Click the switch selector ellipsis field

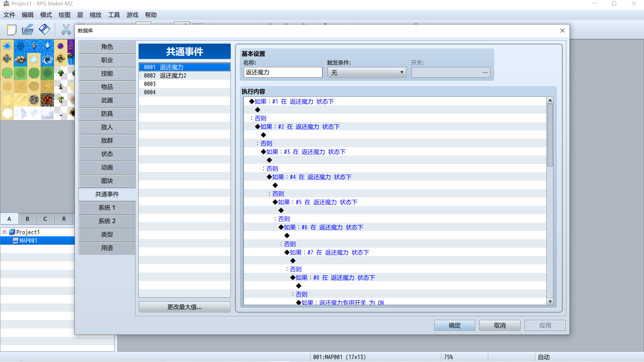[x=451, y=72]
